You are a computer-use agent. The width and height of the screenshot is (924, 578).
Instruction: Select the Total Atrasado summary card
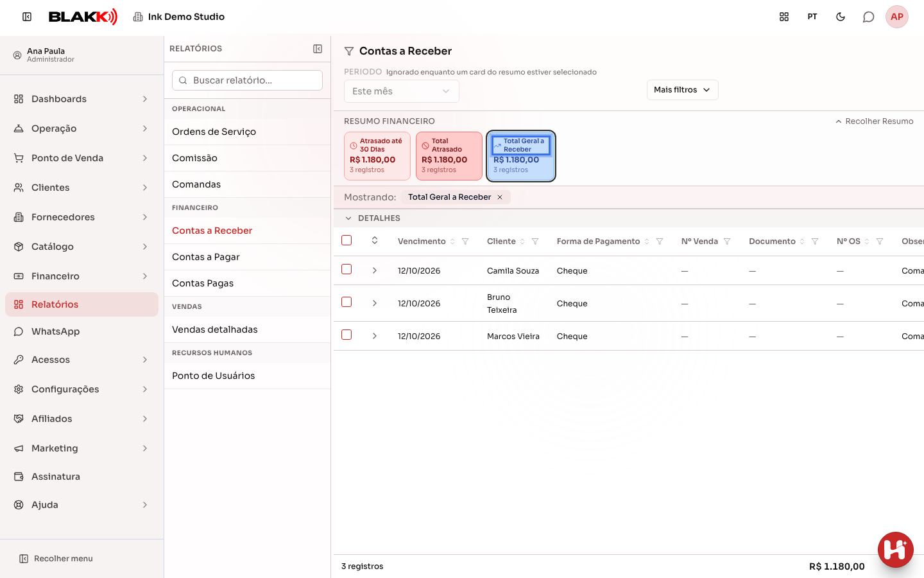coord(449,156)
